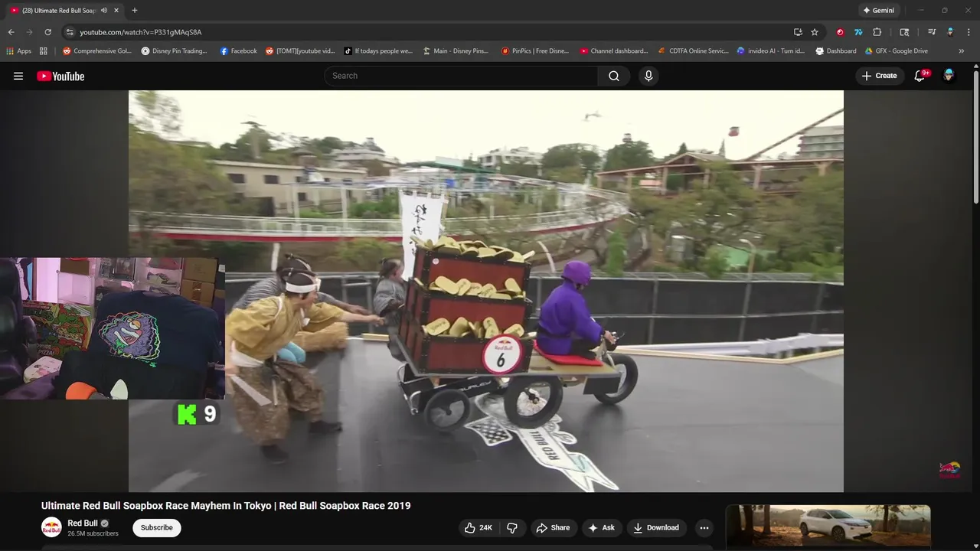Click the address bar URL

pyautogui.click(x=141, y=32)
